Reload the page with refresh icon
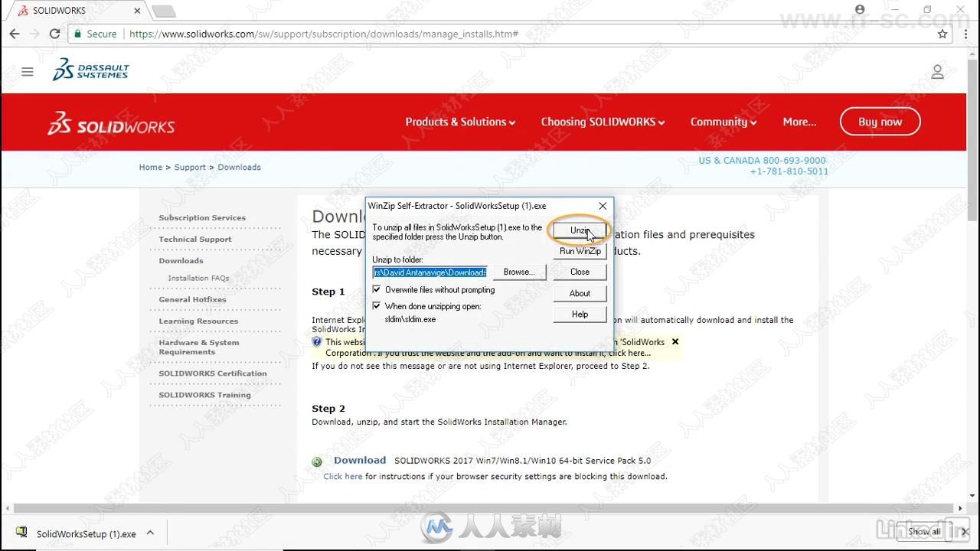 point(54,34)
